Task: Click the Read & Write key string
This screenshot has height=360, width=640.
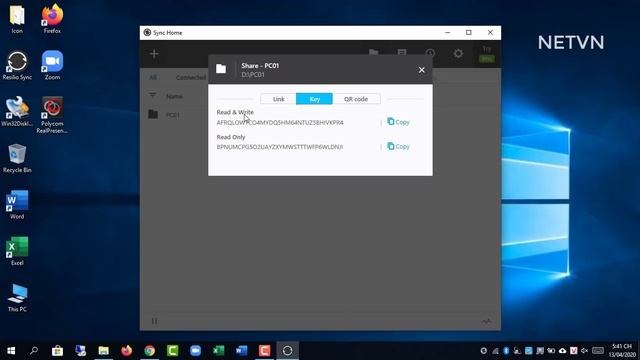Action: pos(280,122)
